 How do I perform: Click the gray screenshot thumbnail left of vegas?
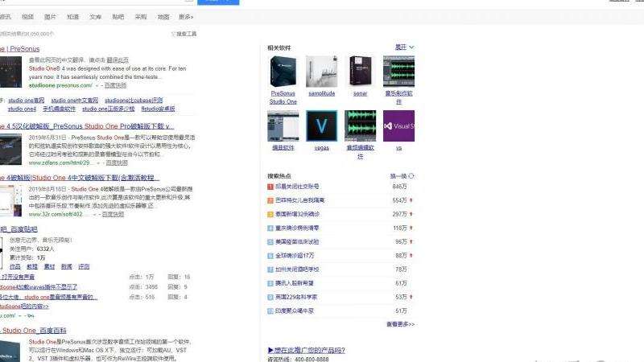(x=283, y=125)
